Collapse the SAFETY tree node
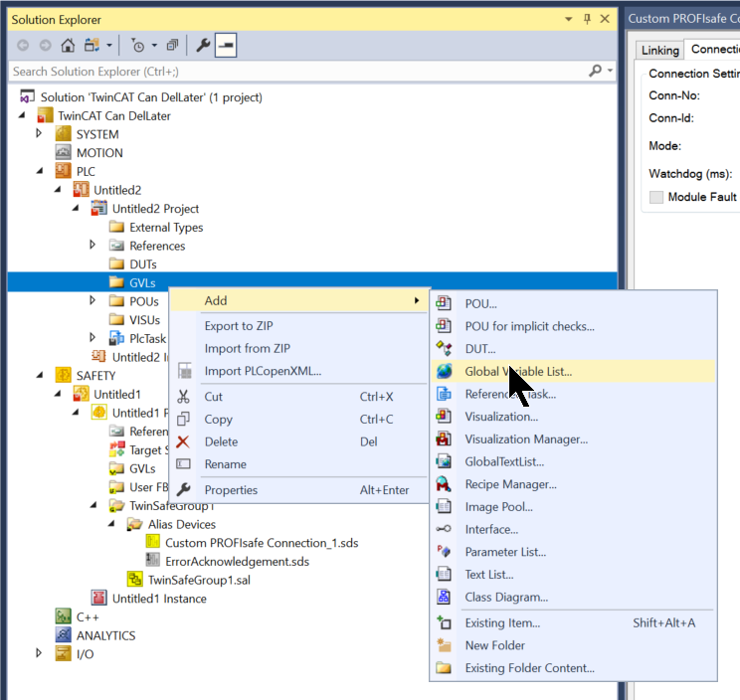Image resolution: width=740 pixels, height=700 pixels. tap(40, 376)
